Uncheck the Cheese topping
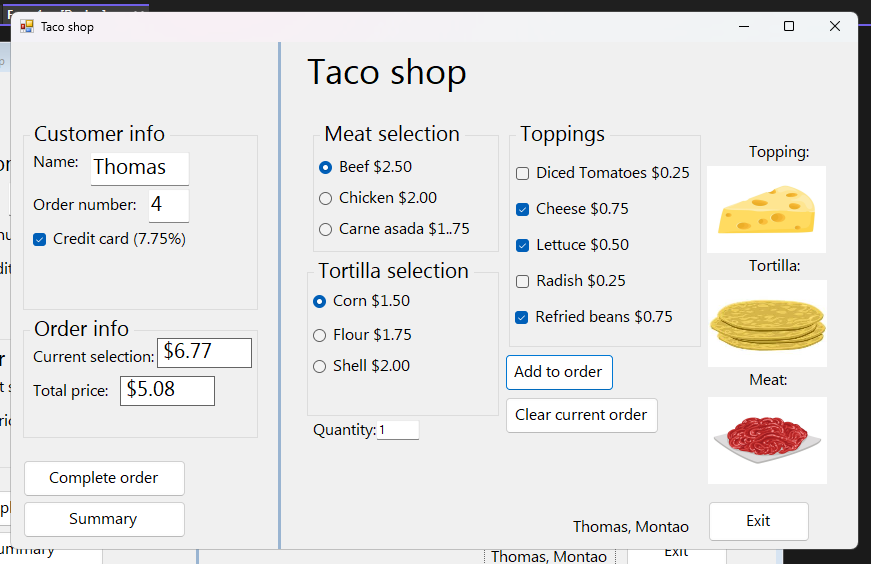The height and width of the screenshot is (564, 871). [523, 209]
